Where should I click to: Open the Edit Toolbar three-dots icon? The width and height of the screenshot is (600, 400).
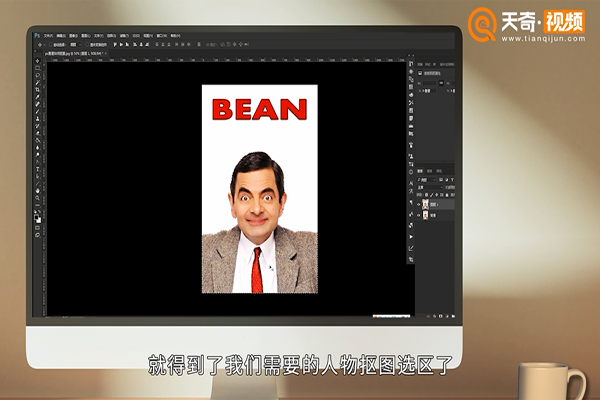click(38, 205)
